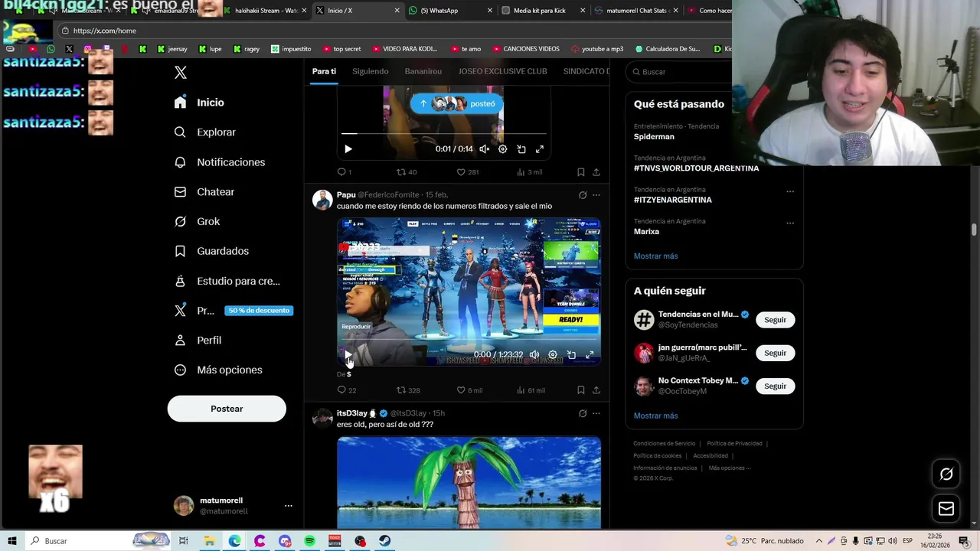The height and width of the screenshot is (551, 980).
Task: Open Notificaciones in the sidebar
Action: click(219, 162)
